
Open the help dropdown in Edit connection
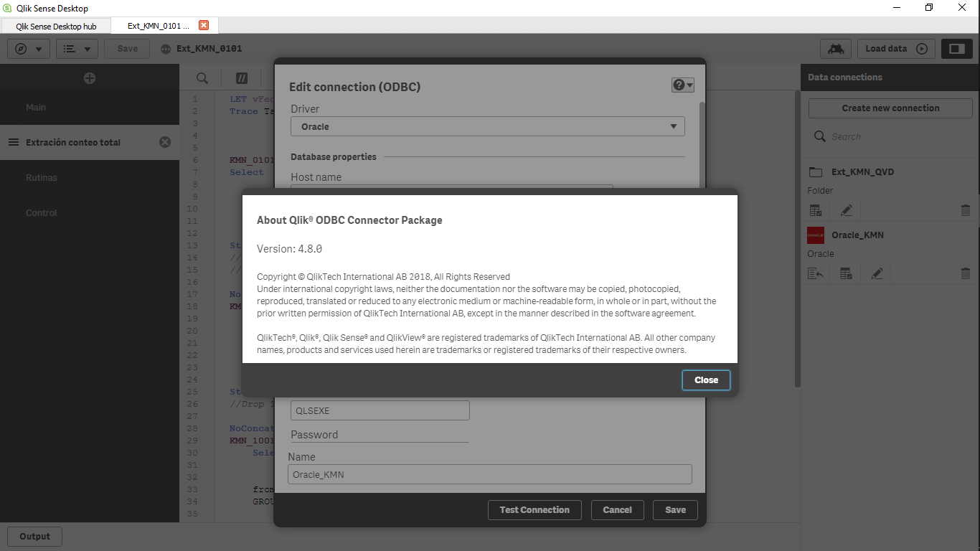pos(682,85)
